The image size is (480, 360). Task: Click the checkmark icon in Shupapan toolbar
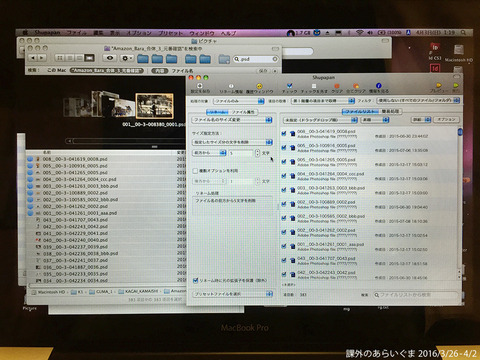(x=289, y=86)
